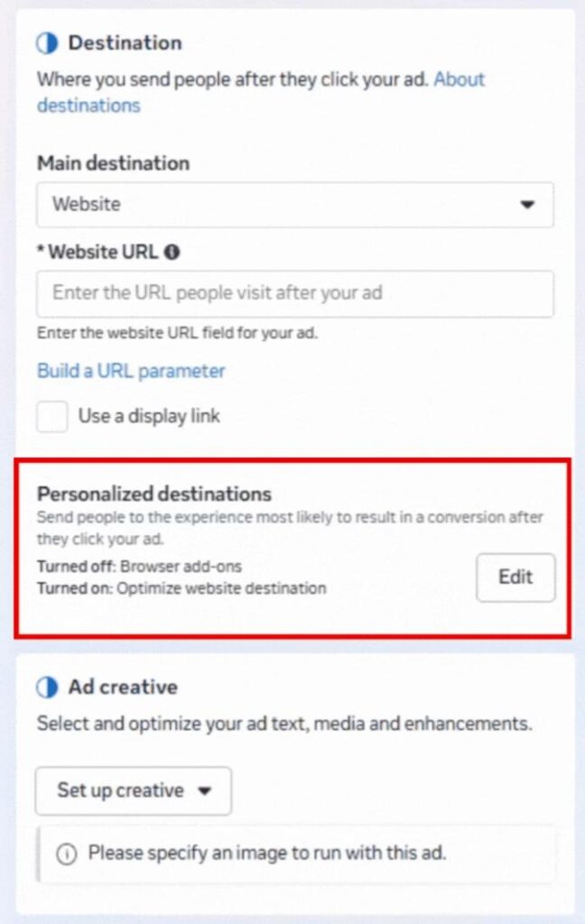Click the Ad creative section heading
The height and width of the screenshot is (924, 585).
[123, 688]
